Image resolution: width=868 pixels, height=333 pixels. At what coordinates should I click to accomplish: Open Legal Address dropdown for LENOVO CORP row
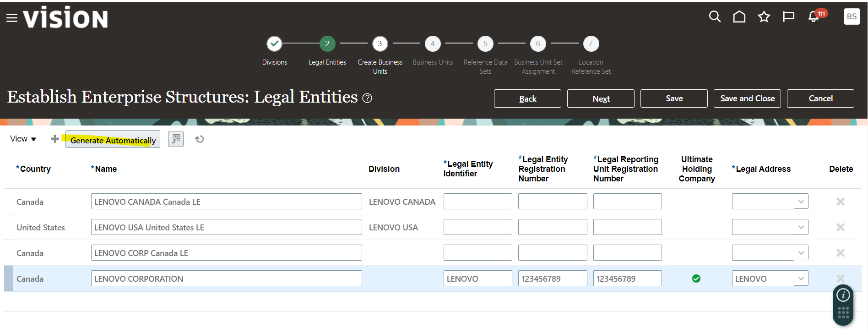tap(801, 253)
